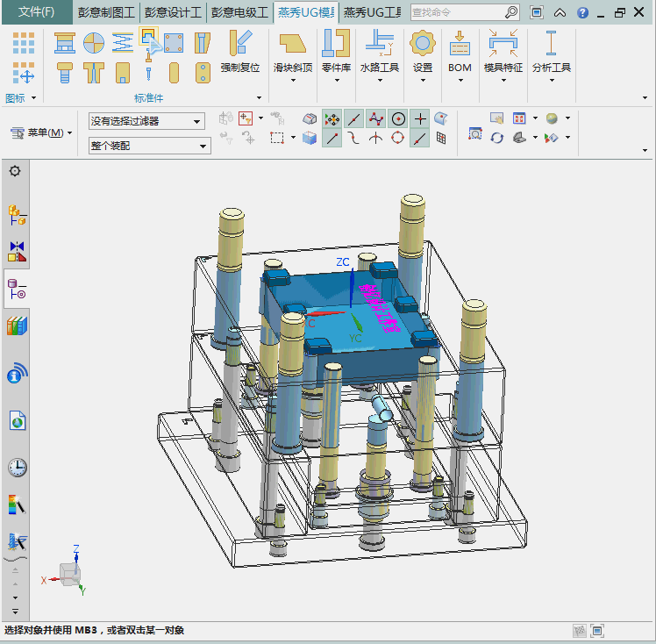Click the plate with four holes icon

(174, 43)
